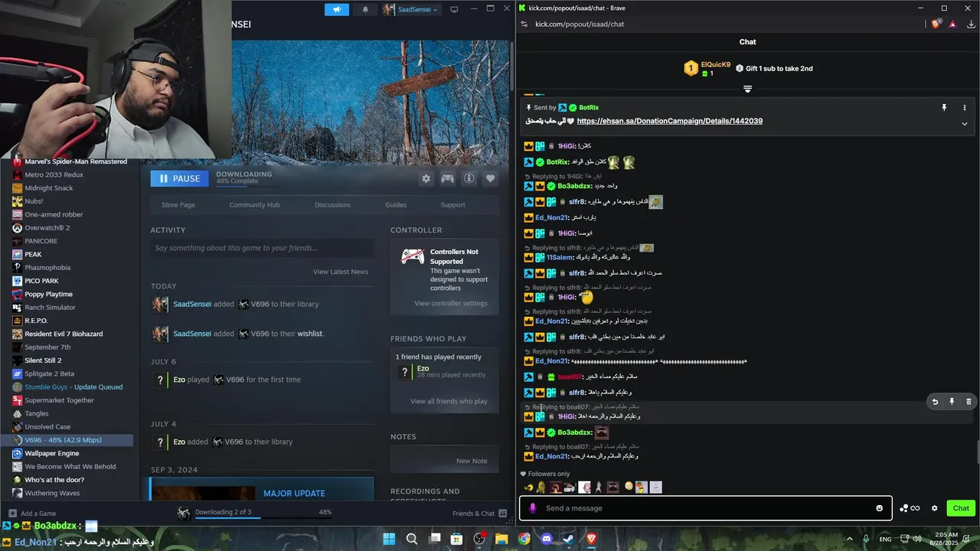Open View controller settings
Viewport: 980px width, 551px height.
coord(451,303)
